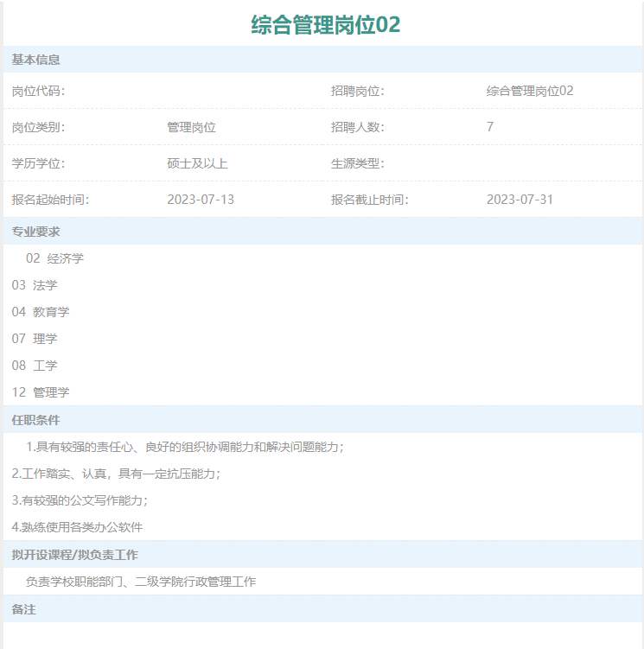Select the recruitment count 7
644x649 pixels.
490,127
